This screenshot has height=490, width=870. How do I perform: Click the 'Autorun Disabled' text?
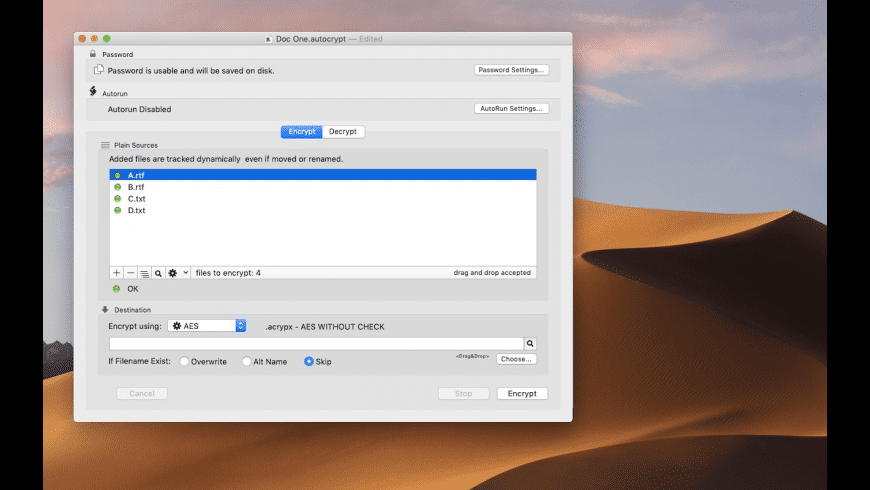click(139, 109)
